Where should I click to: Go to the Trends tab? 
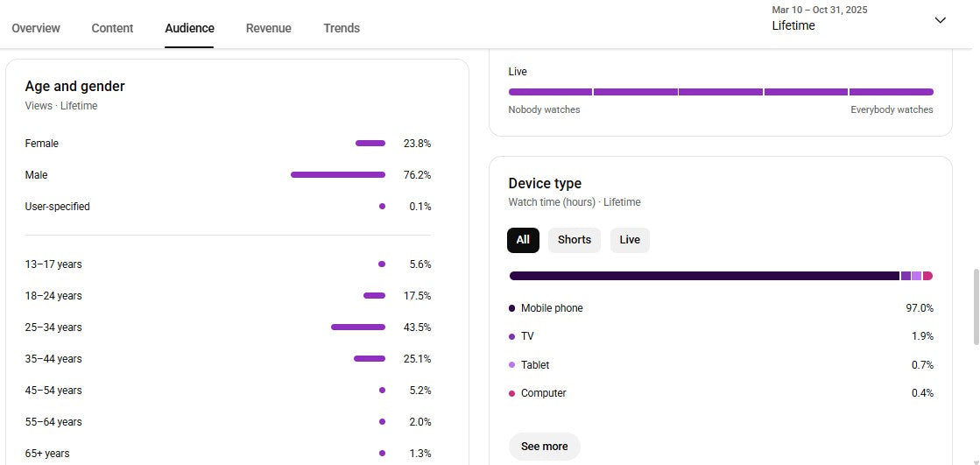click(x=342, y=28)
